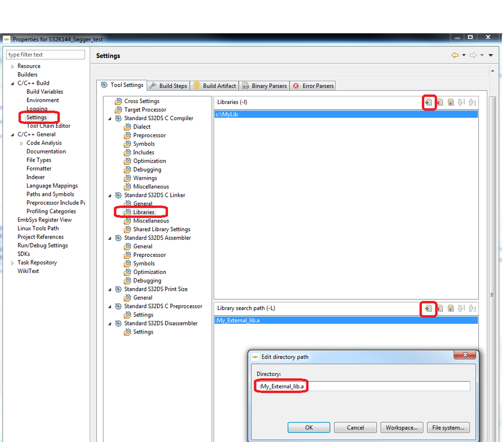Move down in Library search path (-L)
Image resolution: width=504 pixels, height=442 pixels.
coord(472,308)
